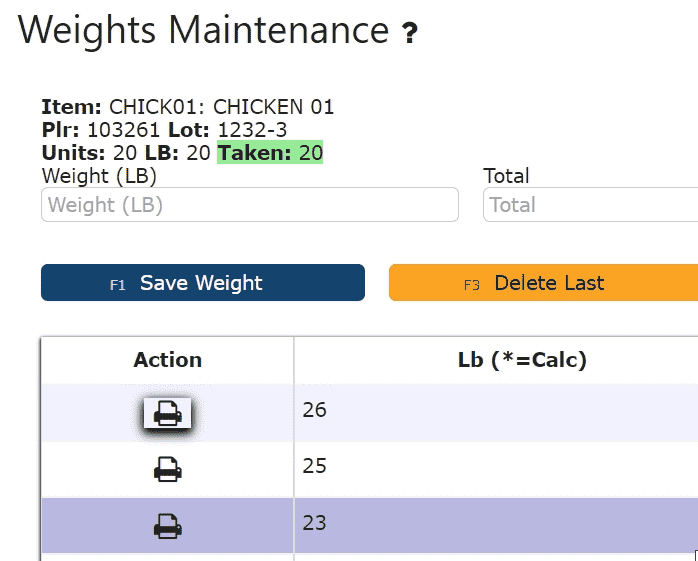Click the green Taken: 20 indicator

click(x=270, y=153)
